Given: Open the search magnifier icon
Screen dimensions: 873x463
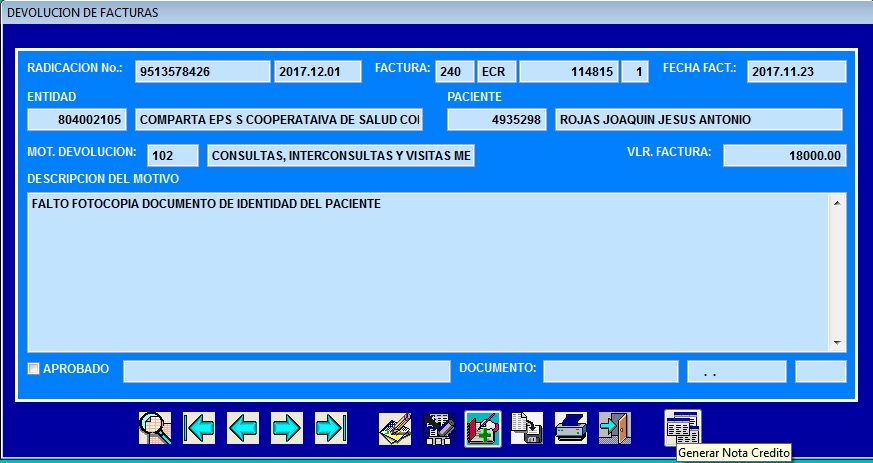Looking at the screenshot, I should pyautogui.click(x=155, y=428).
